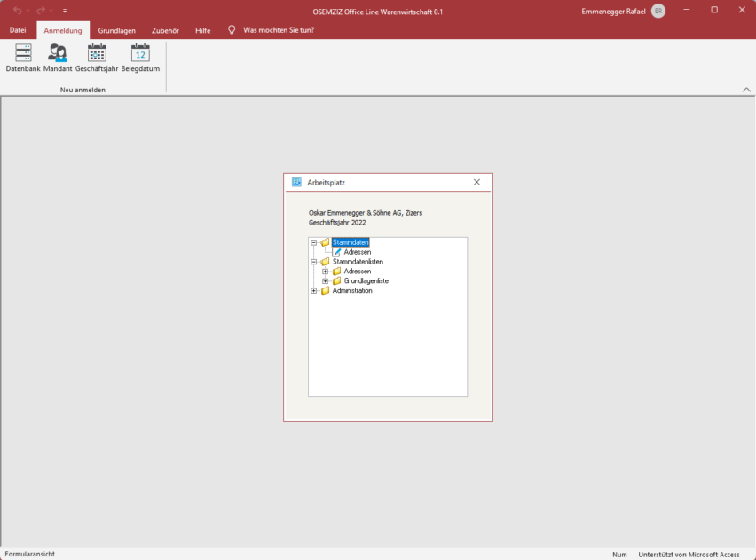756x560 pixels.
Task: Collapse the Stammdaten tree node
Action: (314, 242)
